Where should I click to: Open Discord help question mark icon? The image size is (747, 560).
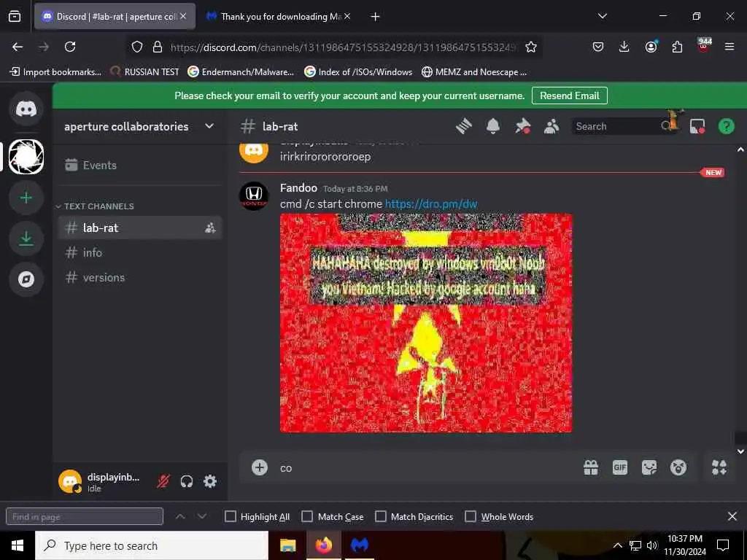(x=726, y=126)
